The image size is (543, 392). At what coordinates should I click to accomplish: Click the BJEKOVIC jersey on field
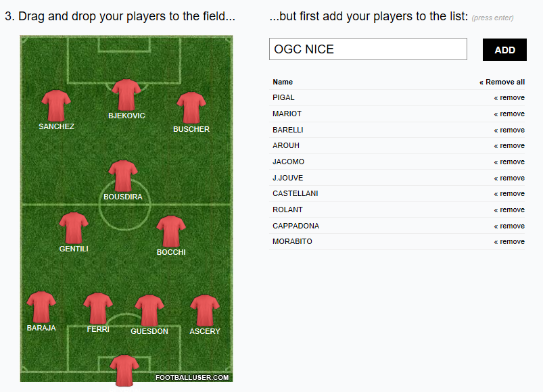[126, 95]
